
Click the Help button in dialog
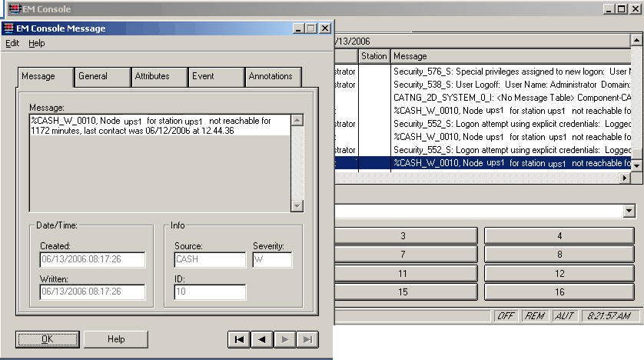116,339
